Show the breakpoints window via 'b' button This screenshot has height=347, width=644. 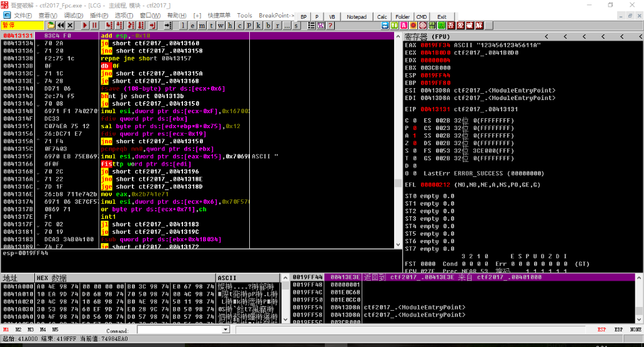269,26
